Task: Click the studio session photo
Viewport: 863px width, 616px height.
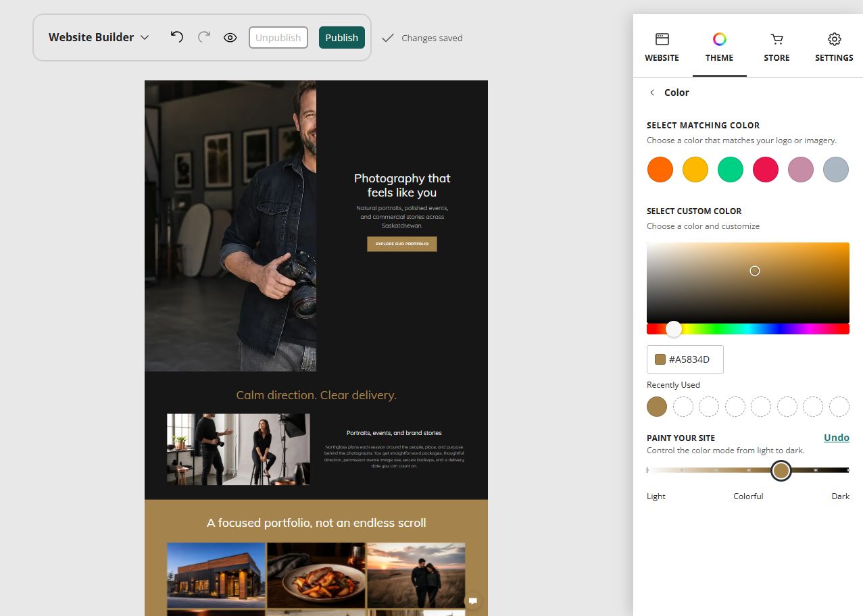Action: click(239, 449)
